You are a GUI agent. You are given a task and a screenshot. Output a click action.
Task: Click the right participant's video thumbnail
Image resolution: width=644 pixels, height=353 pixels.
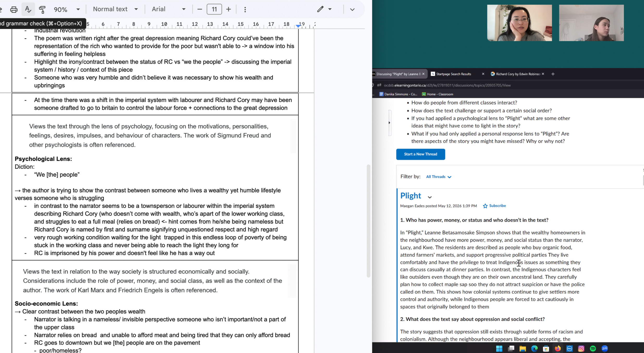click(591, 23)
